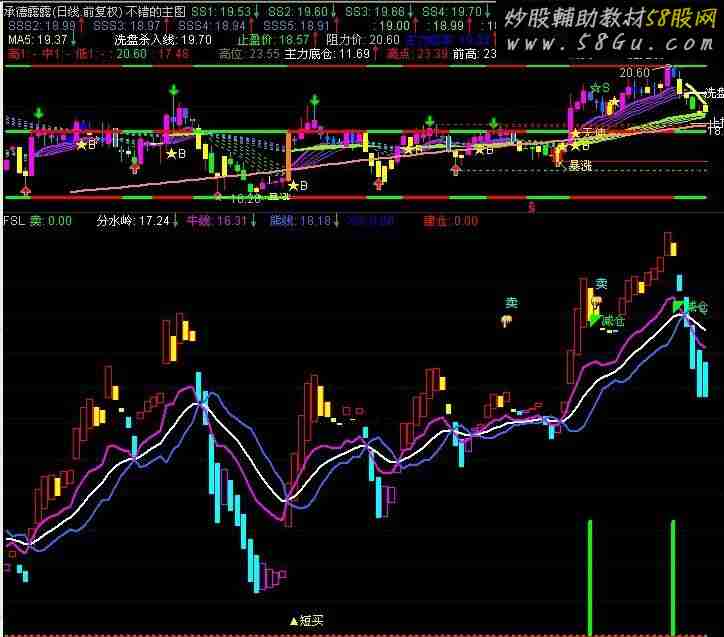Click the ☆S sell star marker
The width and height of the screenshot is (724, 637).
pos(600,87)
